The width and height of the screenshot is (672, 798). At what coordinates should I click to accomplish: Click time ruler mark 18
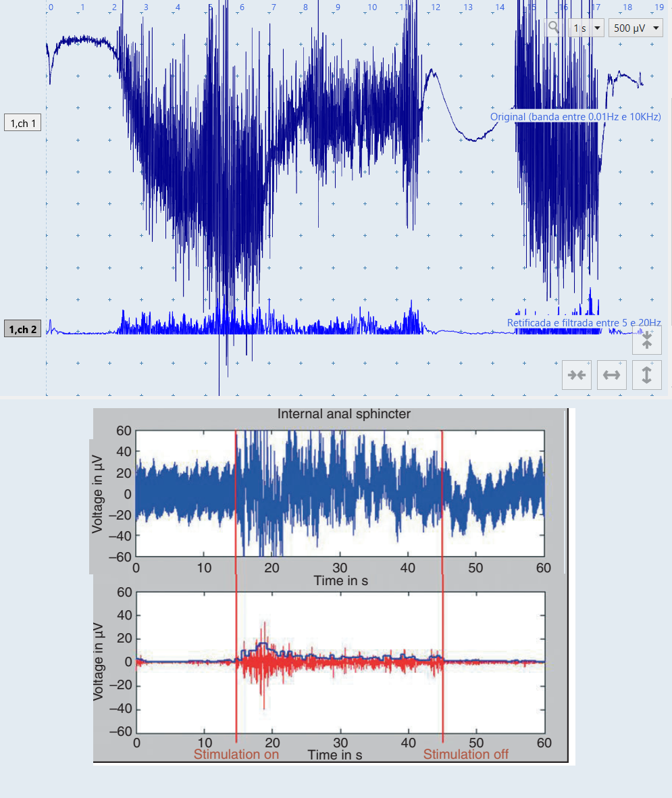tap(627, 7)
